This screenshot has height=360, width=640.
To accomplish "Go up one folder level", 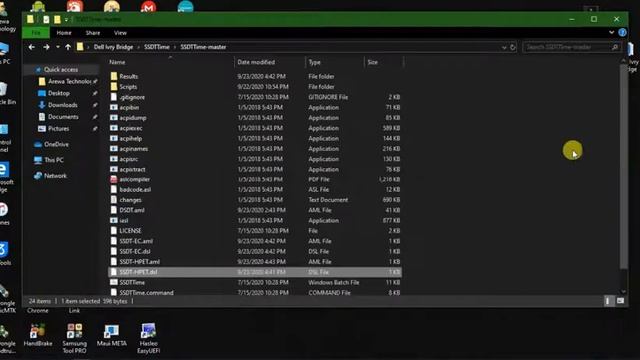I will point(68,47).
